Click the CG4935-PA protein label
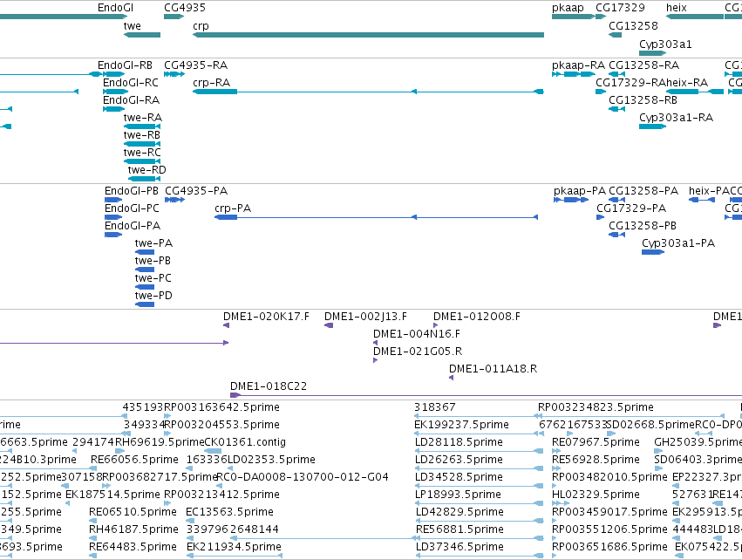This screenshot has height=560, width=742. coord(196,191)
